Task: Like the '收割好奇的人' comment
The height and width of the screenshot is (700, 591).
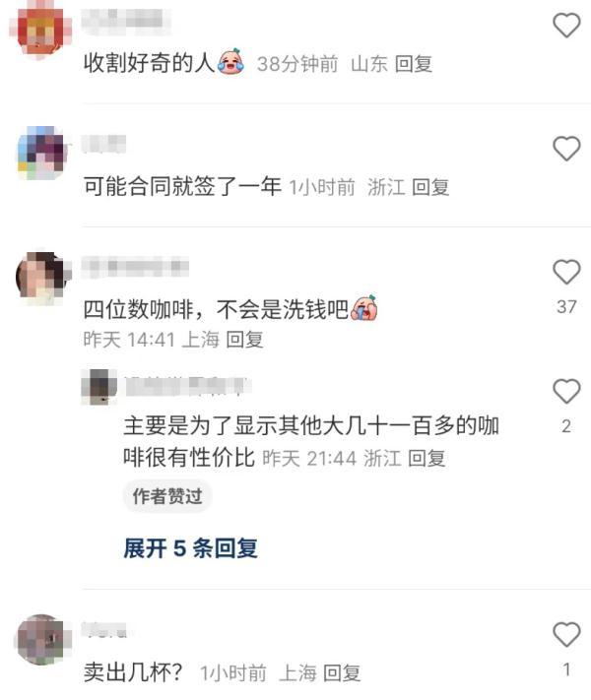Action: click(566, 25)
